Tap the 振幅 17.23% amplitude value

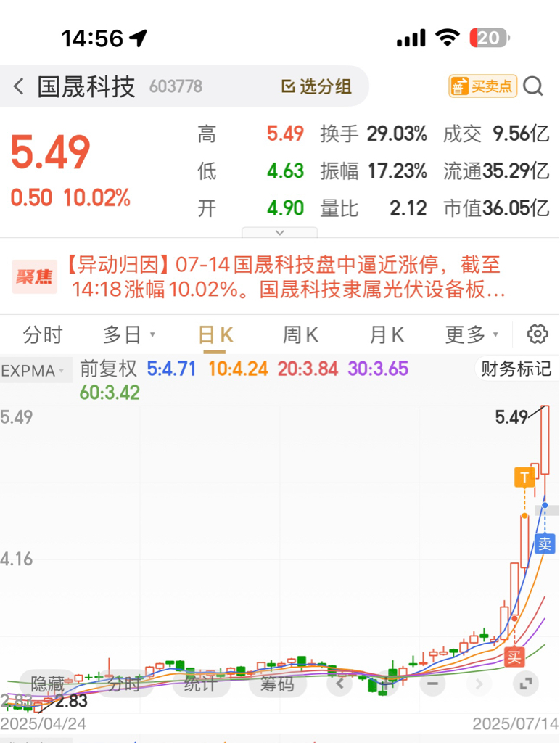(x=374, y=171)
